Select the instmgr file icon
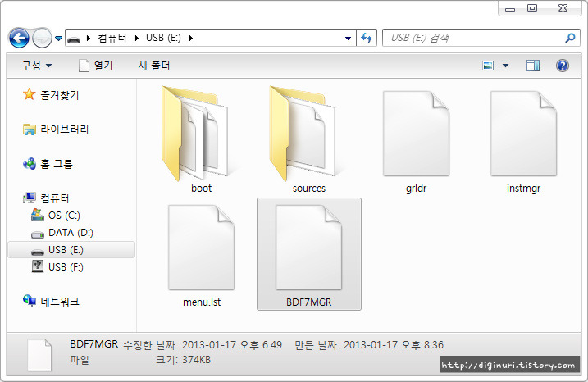 [523, 133]
